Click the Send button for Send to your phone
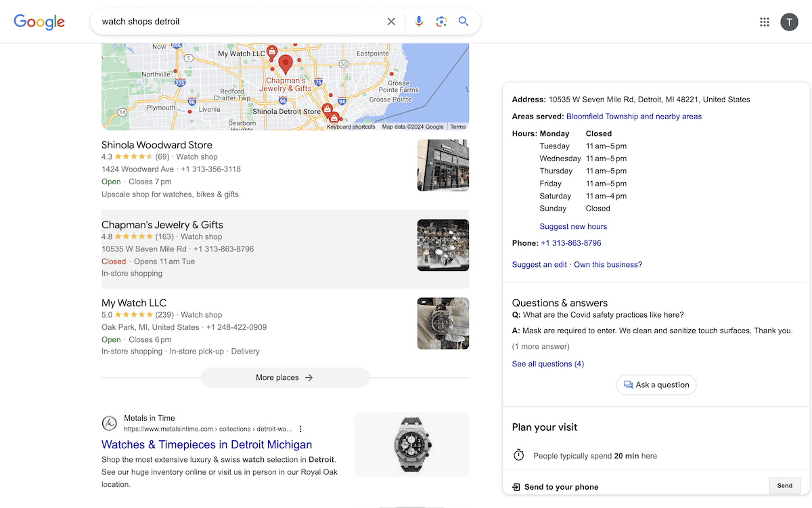 785,486
